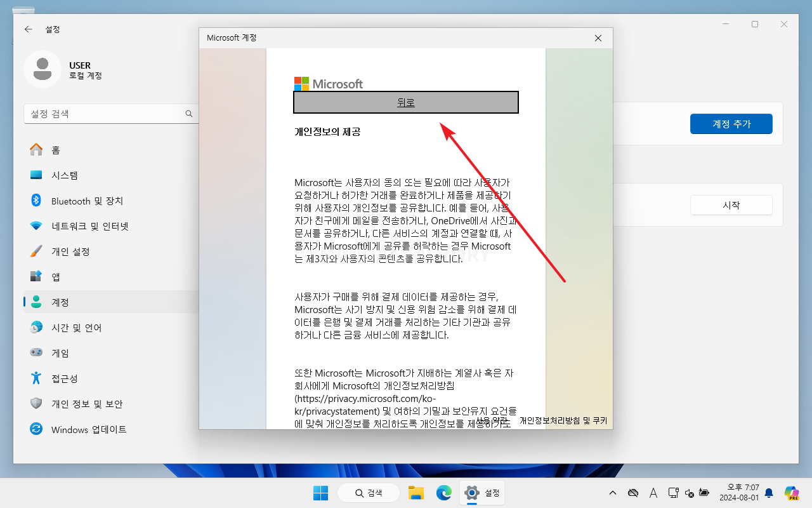Click the shield privacy icon
Screen dimensions: 812x508
[36, 404]
